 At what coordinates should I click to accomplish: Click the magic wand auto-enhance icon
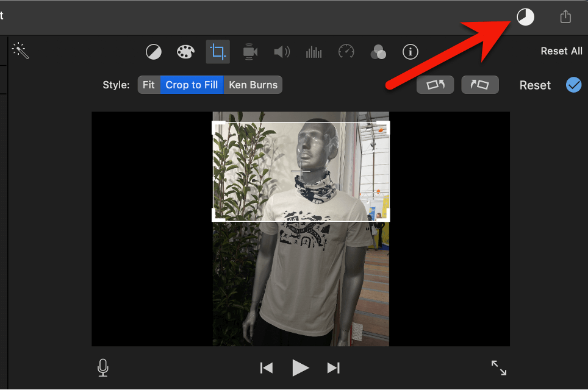[20, 51]
